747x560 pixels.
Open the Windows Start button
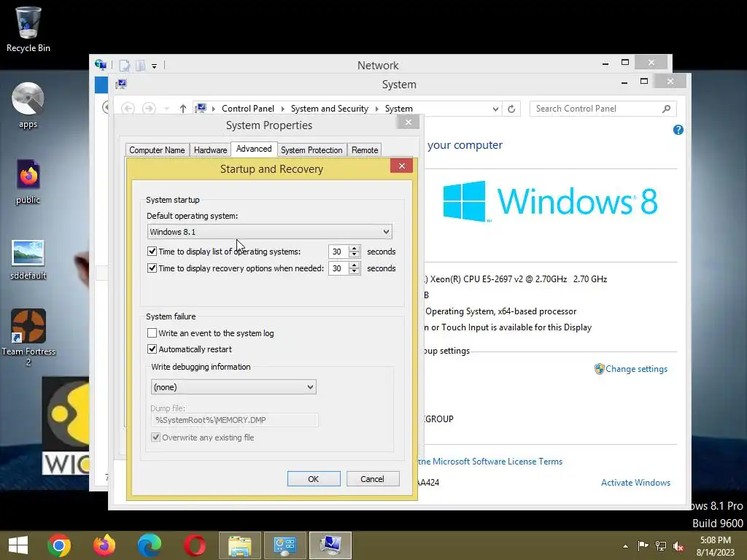coord(18,545)
